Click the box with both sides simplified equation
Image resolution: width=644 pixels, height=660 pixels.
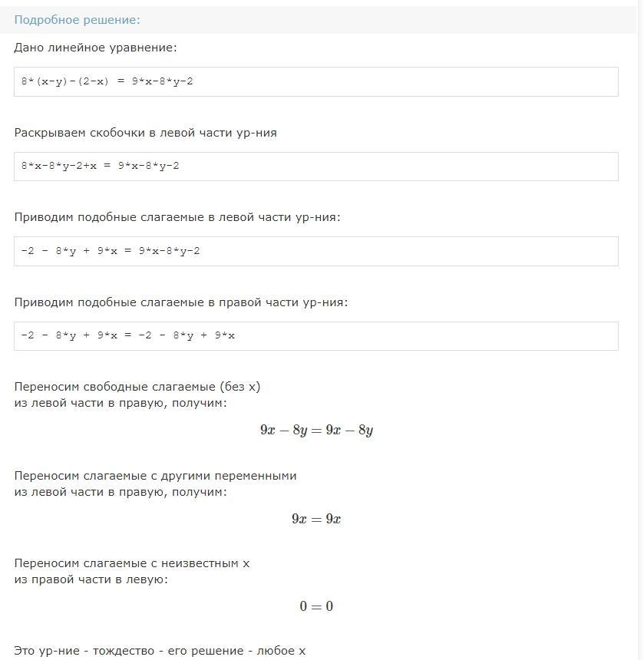point(316,336)
